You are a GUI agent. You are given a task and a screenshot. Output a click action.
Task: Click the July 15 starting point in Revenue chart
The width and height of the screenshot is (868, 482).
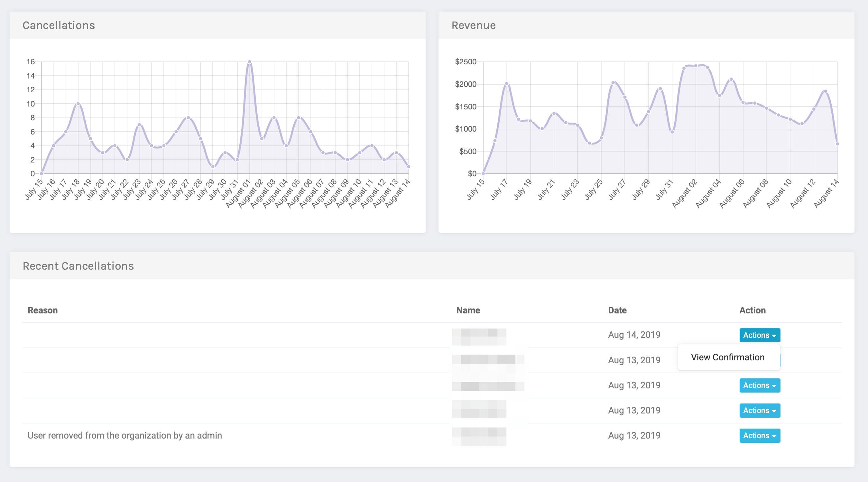(x=483, y=173)
